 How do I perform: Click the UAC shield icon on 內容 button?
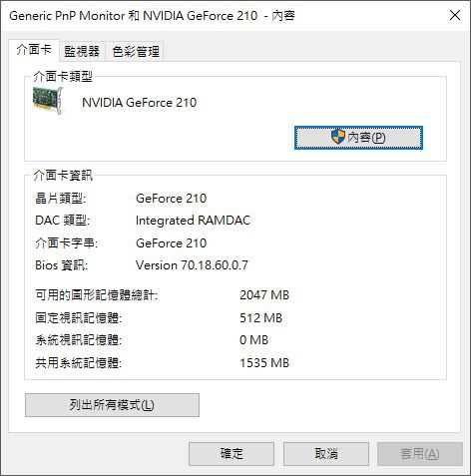click(338, 137)
